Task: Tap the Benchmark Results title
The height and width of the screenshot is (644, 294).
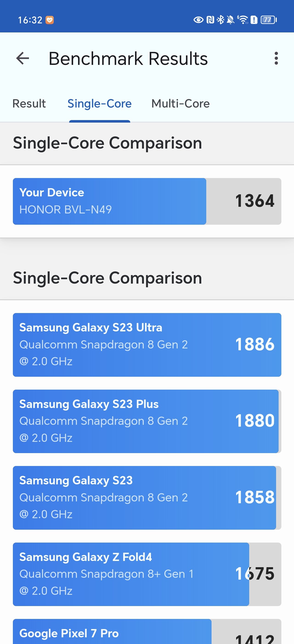Action: pos(128,58)
